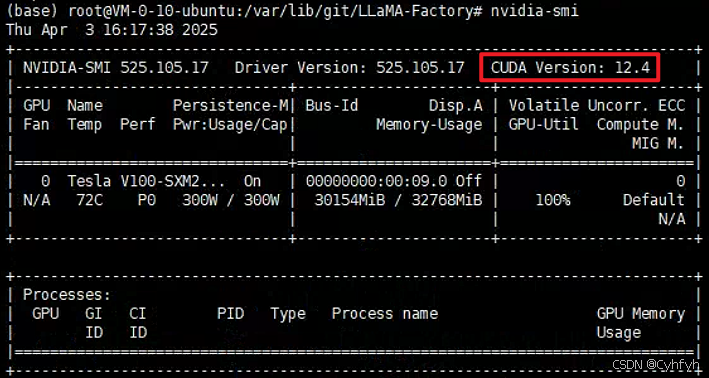Click 'Volatile Uncorr. ECC' header
Viewport: 709px width, 378px height.
597,106
